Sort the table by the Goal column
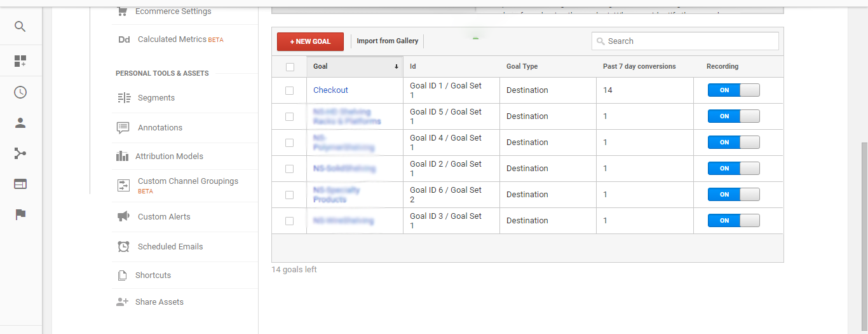868x334 pixels. click(355, 66)
